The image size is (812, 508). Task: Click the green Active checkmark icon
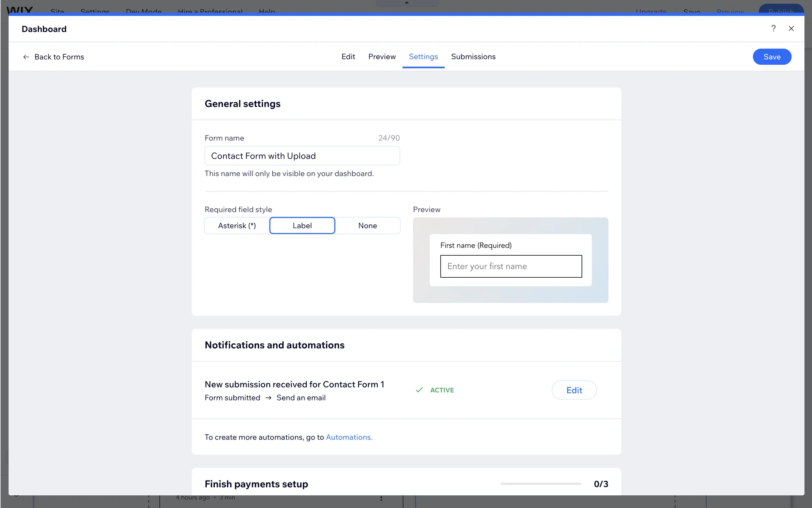pos(419,390)
